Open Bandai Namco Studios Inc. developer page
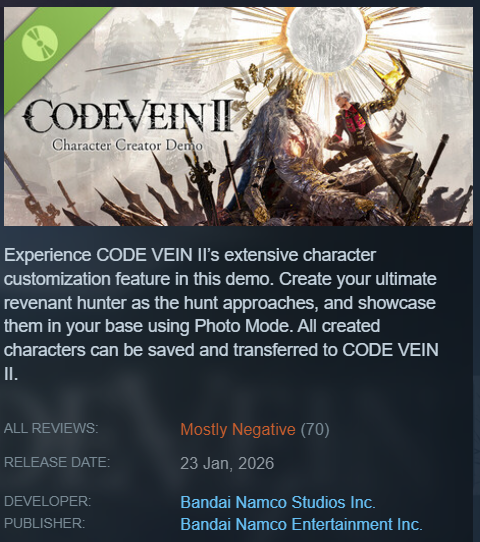Screen dimensions: 480x542 tap(278, 502)
